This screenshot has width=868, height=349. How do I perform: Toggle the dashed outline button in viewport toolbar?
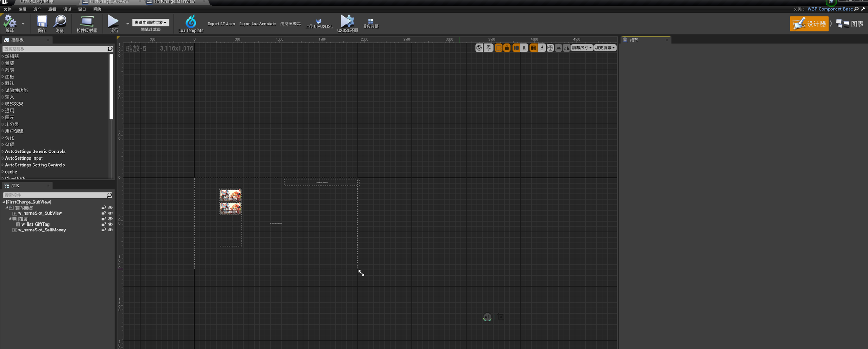(499, 47)
